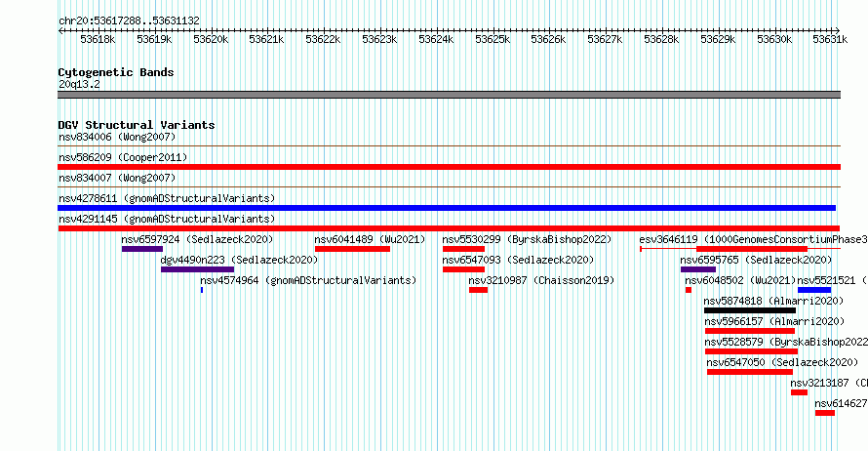Select the small red nsv6048502 marker
Image resolution: width=868 pixels, height=451 pixels.
tap(689, 290)
